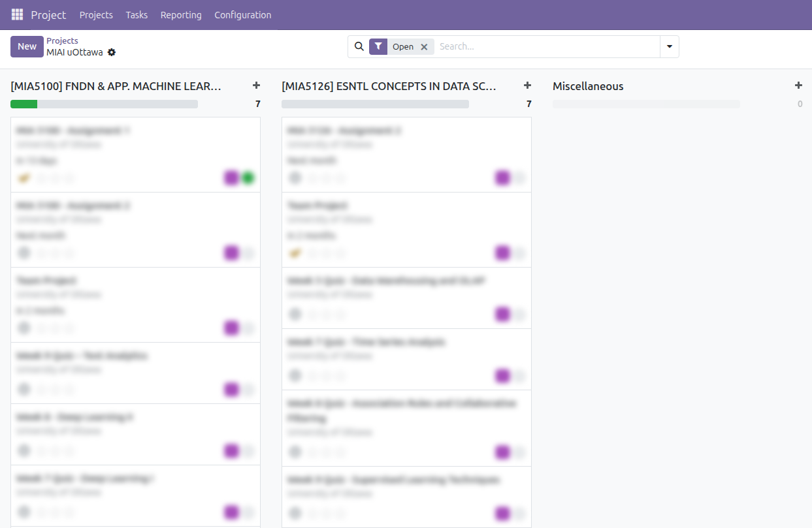Open the Reporting menu dropdown
812x528 pixels.
click(181, 14)
